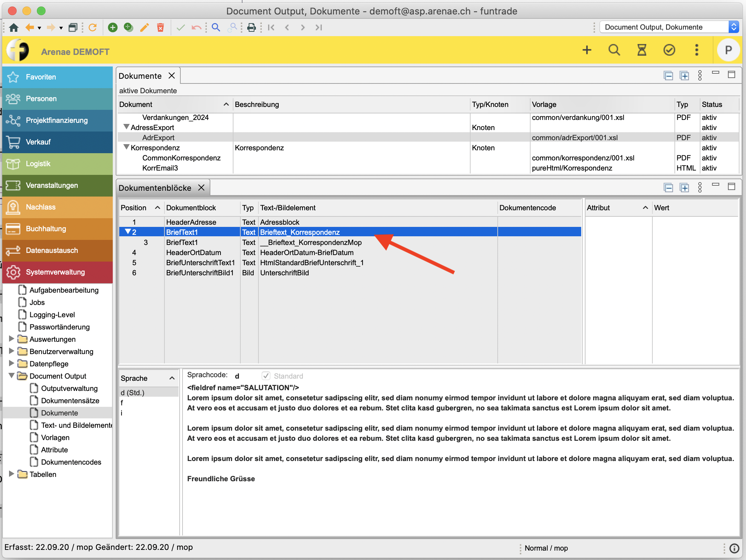The width and height of the screenshot is (746, 560).
Task: Select the KorrEmail3 document row
Action: (160, 168)
